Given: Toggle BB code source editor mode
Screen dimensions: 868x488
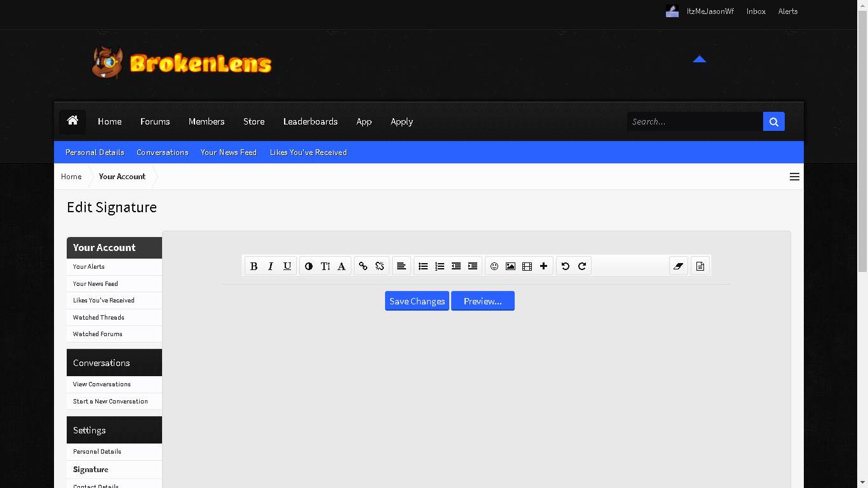Looking at the screenshot, I should tap(700, 266).
